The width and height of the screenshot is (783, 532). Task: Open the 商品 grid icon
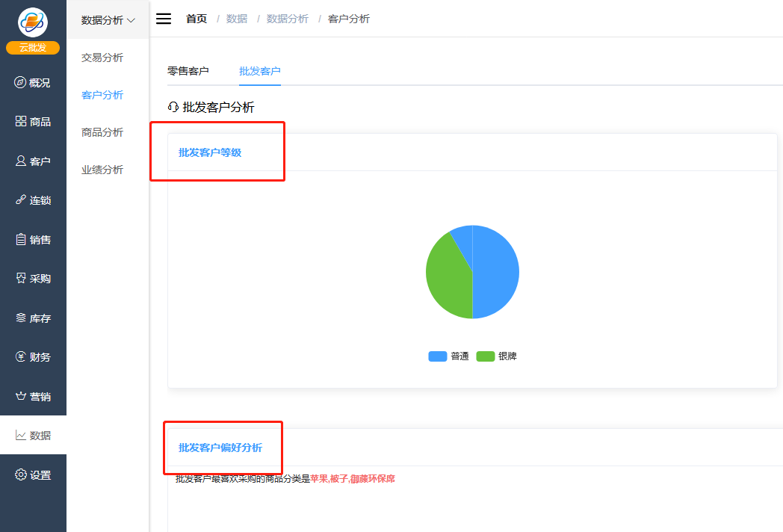pos(20,121)
